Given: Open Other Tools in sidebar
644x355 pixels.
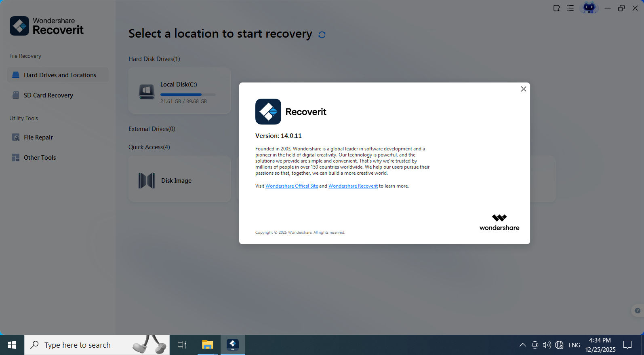Looking at the screenshot, I should (x=58, y=158).
